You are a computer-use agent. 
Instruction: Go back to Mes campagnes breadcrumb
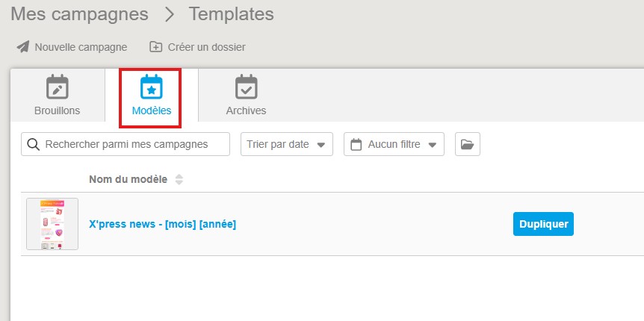tap(79, 14)
